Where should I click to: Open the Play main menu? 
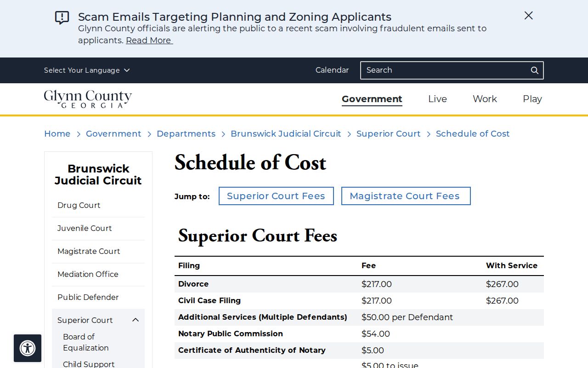pos(532,99)
